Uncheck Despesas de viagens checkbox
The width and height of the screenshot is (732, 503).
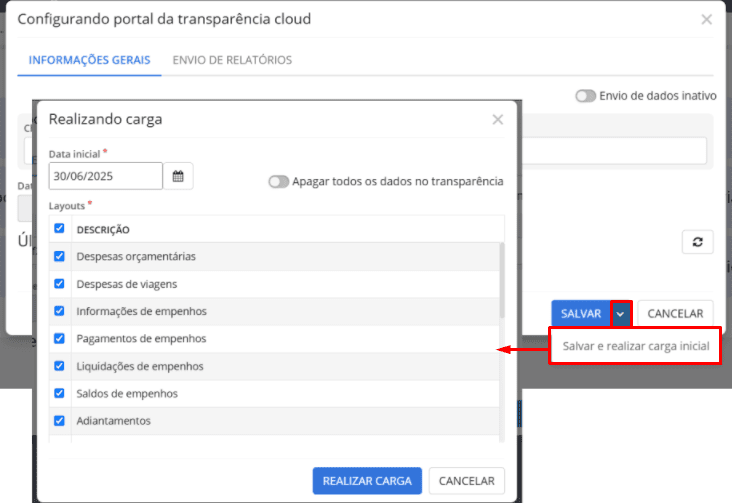[59, 284]
